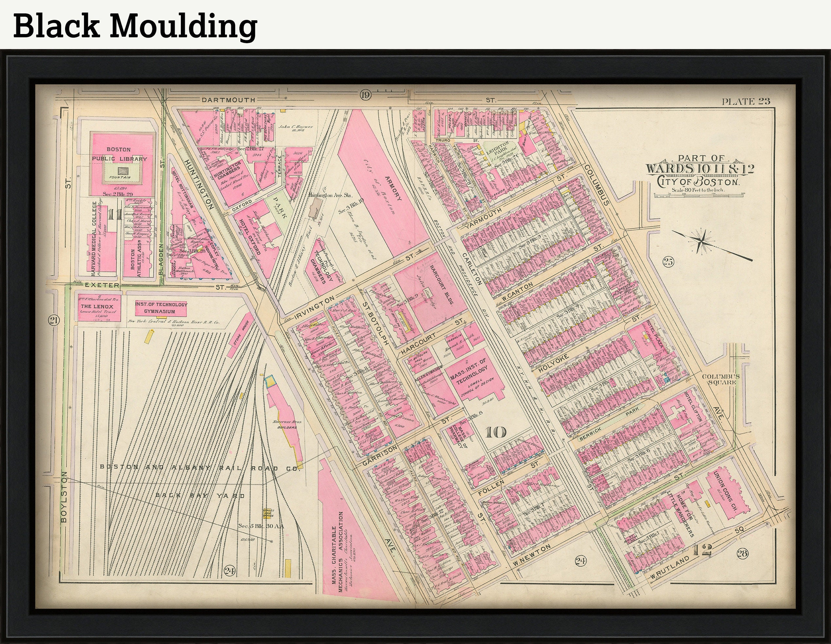Click "CITY OF BOSTON" in the map title
The image size is (831, 644).
tap(699, 182)
